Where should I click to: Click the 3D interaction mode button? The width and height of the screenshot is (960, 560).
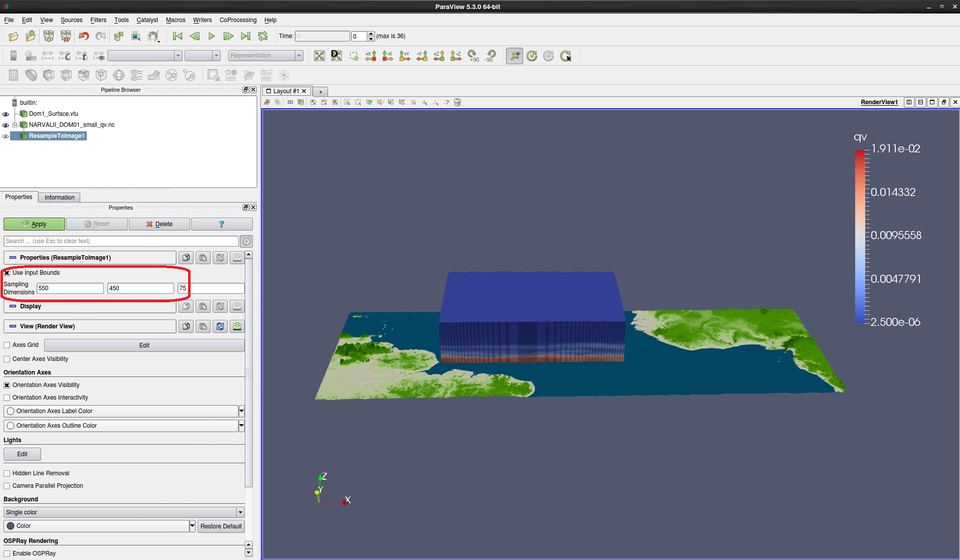(290, 102)
